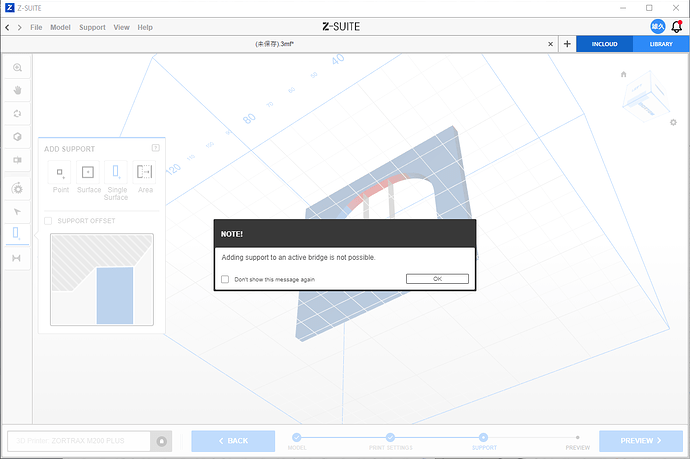Jump to the Print Settings step marker
The image size is (690, 459).
390,437
